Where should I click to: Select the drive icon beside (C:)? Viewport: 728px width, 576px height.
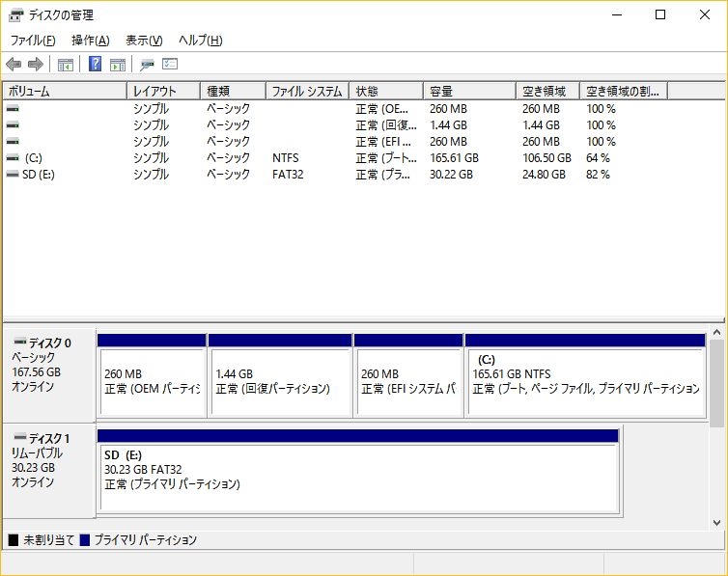click(13, 157)
